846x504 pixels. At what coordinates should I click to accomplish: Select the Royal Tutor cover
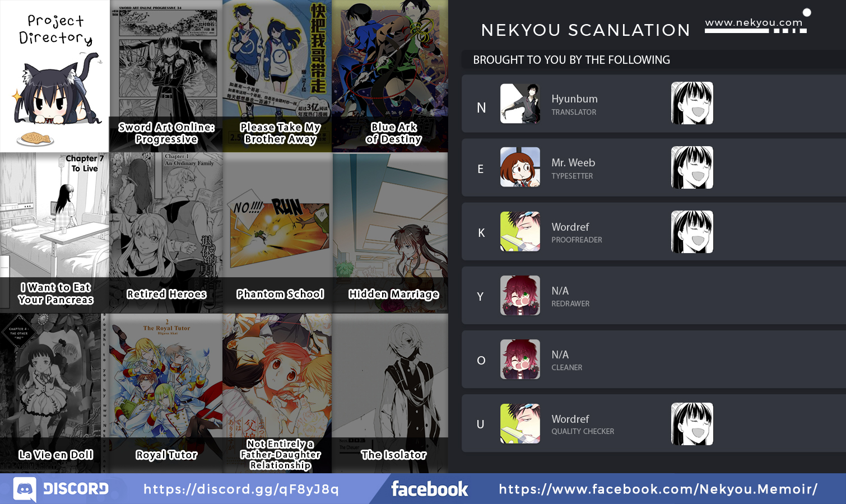(x=162, y=393)
